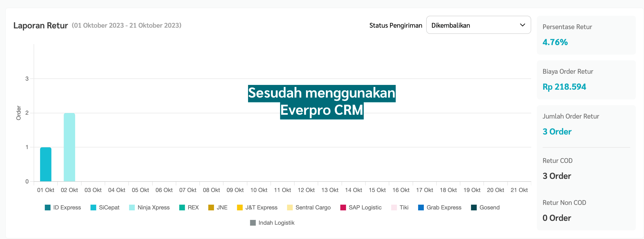This screenshot has height=239, width=644.
Task: Click the Dikembalikan dropdown chevron
Action: [x=522, y=25]
